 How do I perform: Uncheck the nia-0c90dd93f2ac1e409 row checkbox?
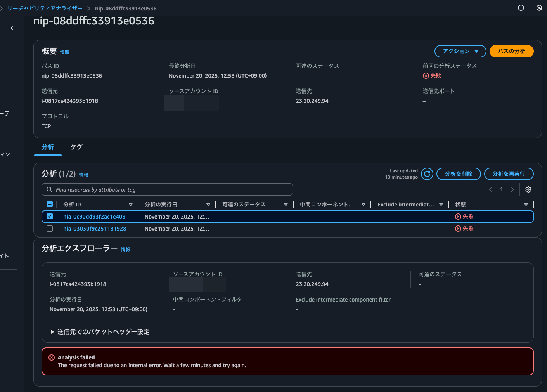[50, 216]
